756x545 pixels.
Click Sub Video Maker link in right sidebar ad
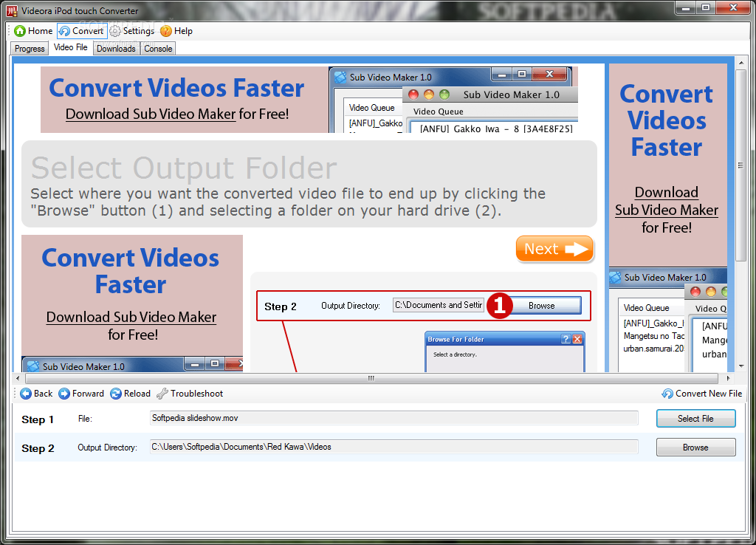[x=667, y=210]
